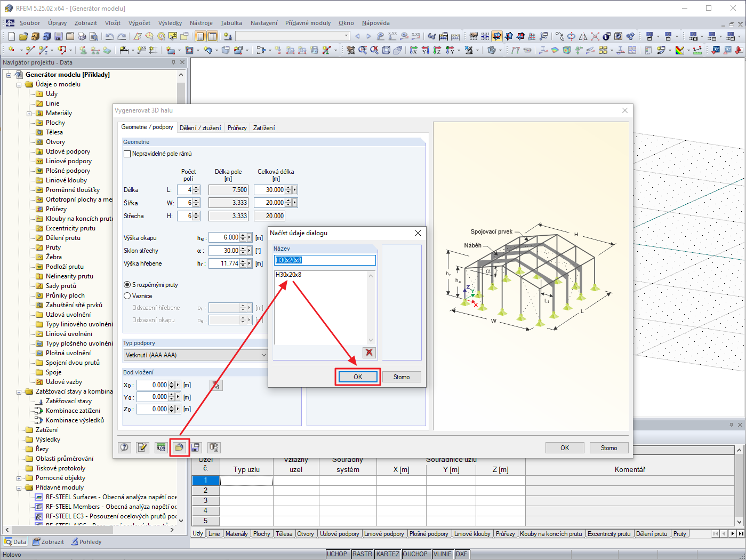Click the Save dialog data disk icon
The height and width of the screenshot is (560, 746).
coord(196,447)
